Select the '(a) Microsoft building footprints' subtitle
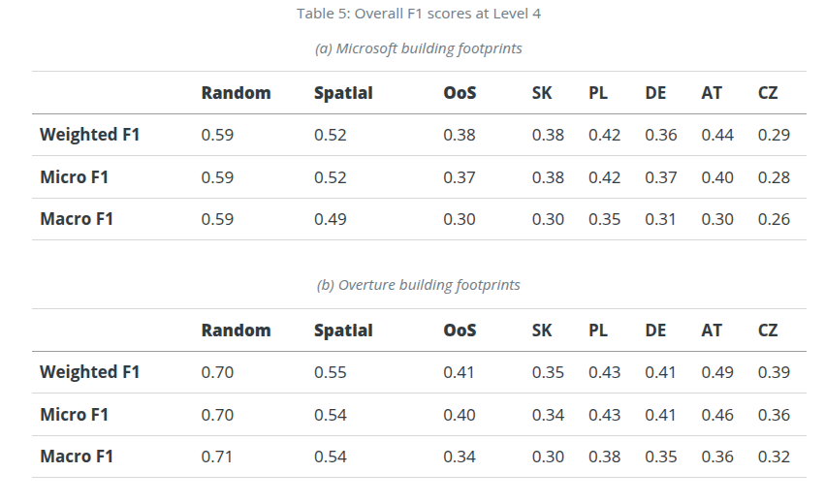This screenshot has height=504, width=825. 419,48
